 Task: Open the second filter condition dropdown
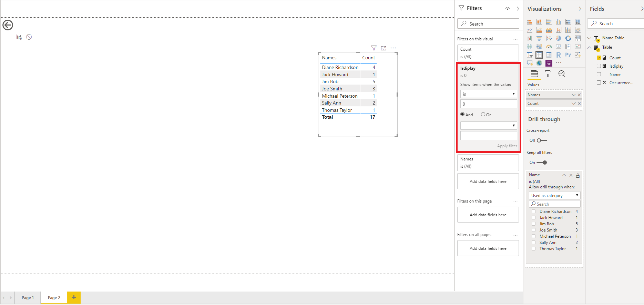pyautogui.click(x=489, y=126)
